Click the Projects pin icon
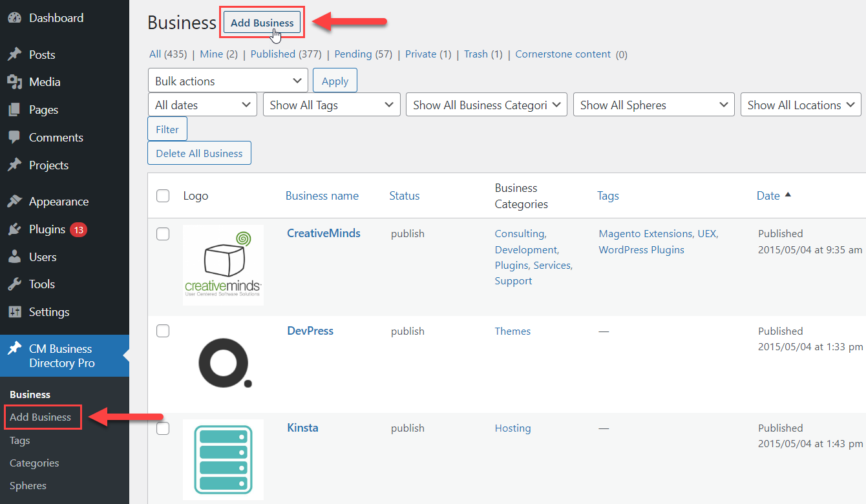 (14, 165)
